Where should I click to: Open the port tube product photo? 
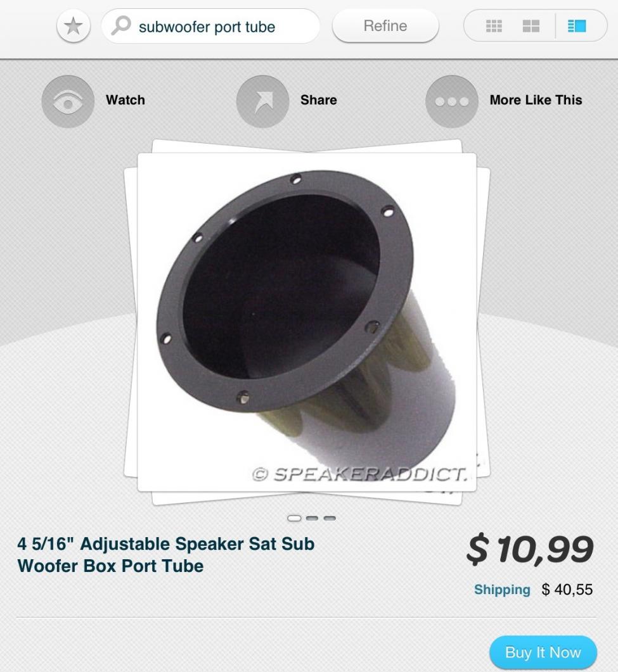click(x=307, y=322)
